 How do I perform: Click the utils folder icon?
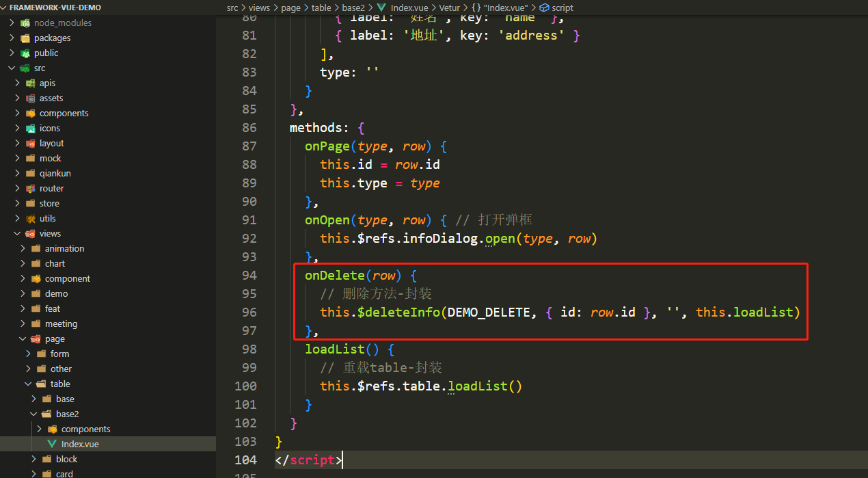31,218
